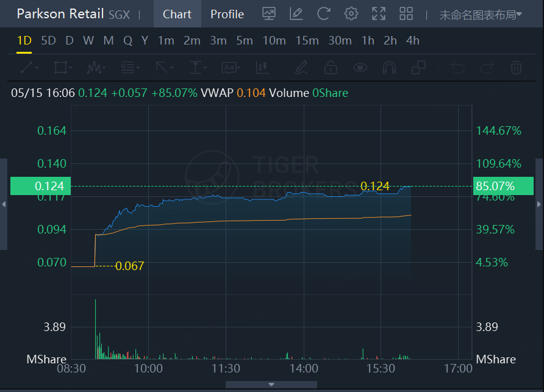Open the 未命名图表布局 layout dropdown
The height and width of the screenshot is (392, 544).
click(481, 15)
